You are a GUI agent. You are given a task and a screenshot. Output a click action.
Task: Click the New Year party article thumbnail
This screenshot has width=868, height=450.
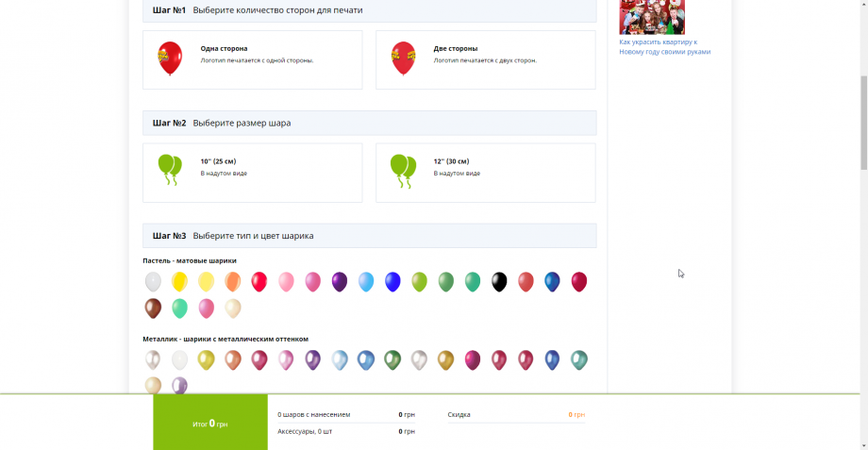[x=651, y=16]
